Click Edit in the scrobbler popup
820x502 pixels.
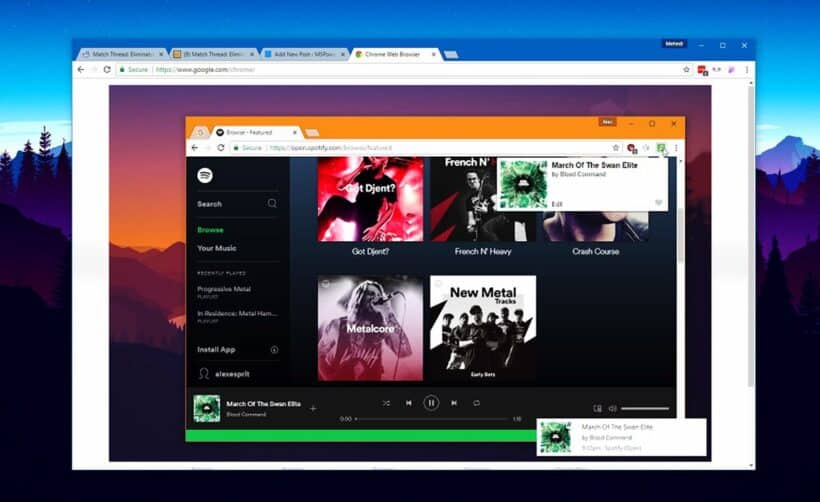(x=557, y=204)
